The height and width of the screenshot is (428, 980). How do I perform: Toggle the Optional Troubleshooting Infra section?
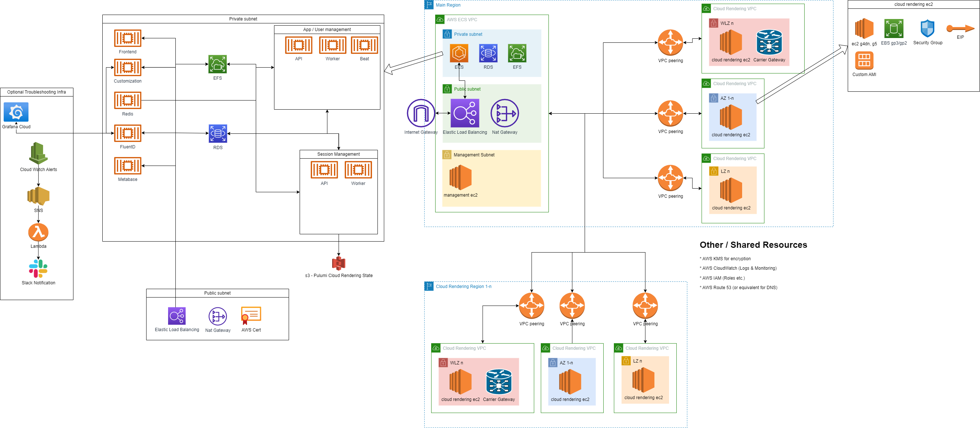[x=42, y=92]
